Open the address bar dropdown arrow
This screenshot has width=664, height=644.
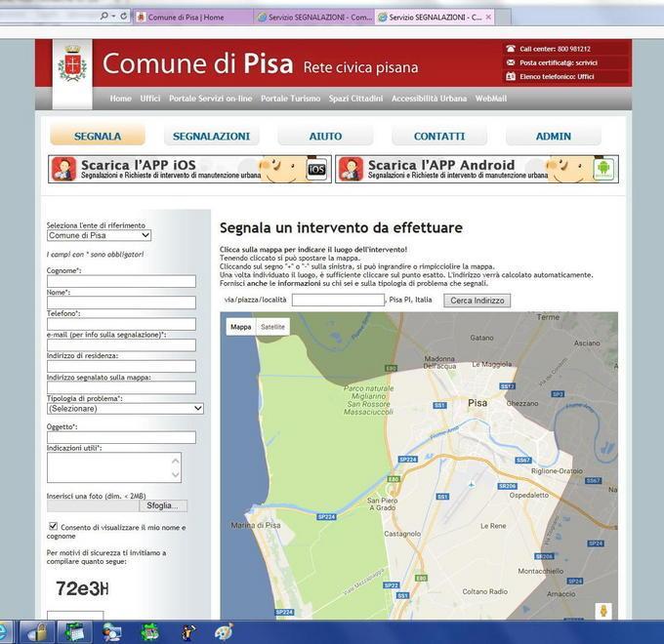point(114,17)
